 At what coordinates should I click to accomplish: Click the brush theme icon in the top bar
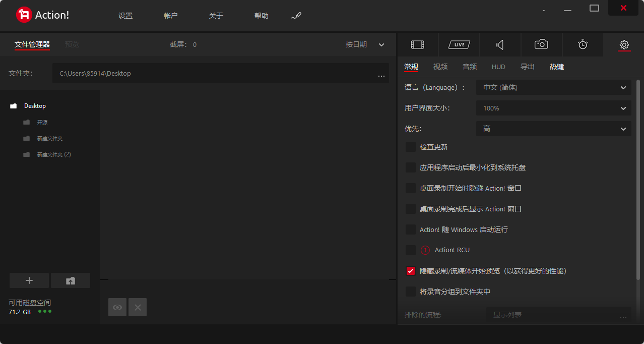296,16
